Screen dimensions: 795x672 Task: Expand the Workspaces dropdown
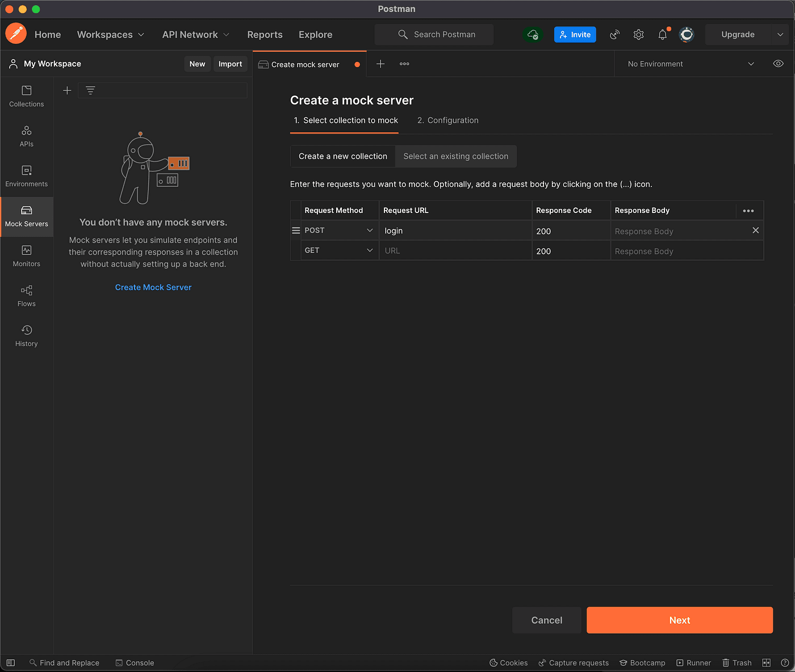point(111,35)
